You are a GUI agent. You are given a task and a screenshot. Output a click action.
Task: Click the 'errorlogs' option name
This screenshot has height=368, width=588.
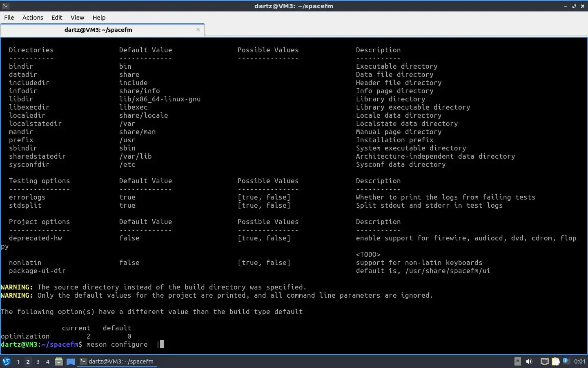click(x=27, y=197)
